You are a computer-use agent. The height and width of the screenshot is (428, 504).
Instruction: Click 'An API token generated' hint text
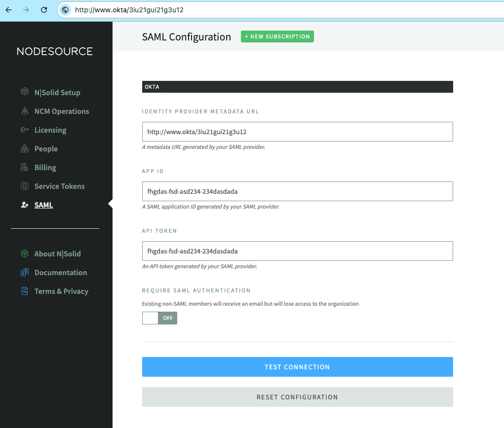click(x=199, y=266)
